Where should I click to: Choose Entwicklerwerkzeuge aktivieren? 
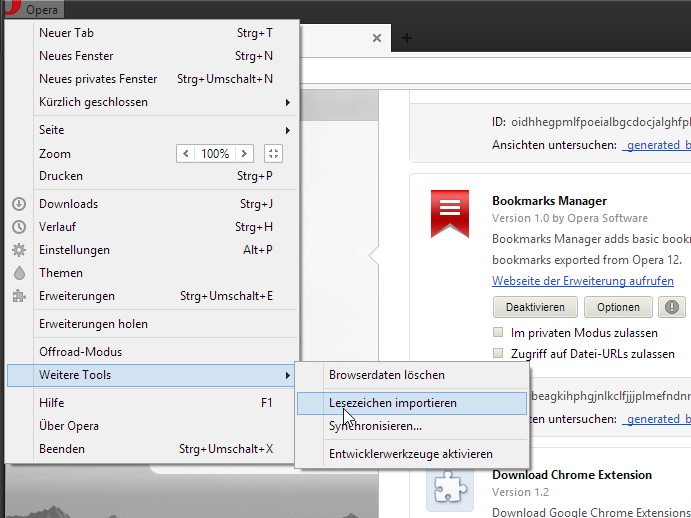(412, 454)
